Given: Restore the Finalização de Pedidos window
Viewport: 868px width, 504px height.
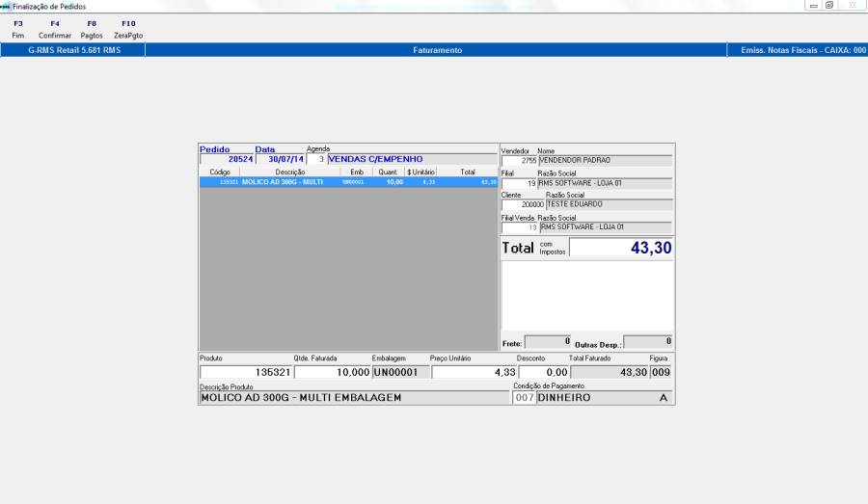Looking at the screenshot, I should point(829,6).
